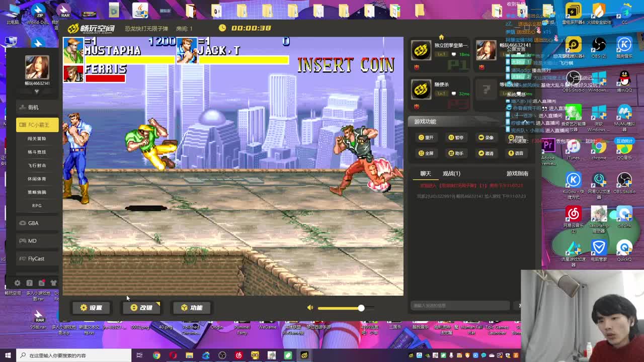Open the 助手 assistant function
Image resolution: width=644 pixels, height=362 pixels.
coord(456,153)
